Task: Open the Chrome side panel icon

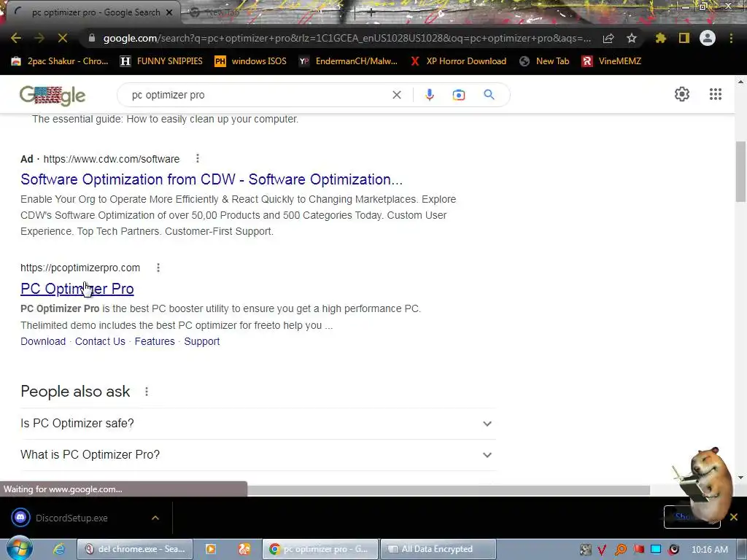Action: (684, 38)
